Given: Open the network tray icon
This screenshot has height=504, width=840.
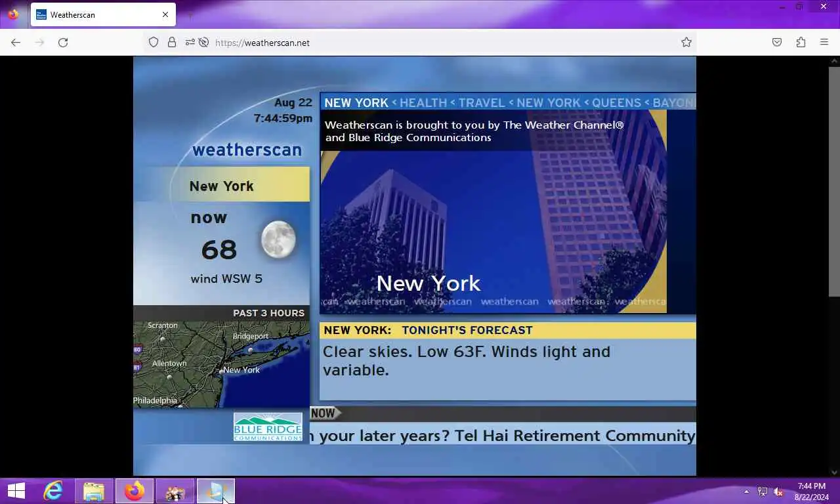Looking at the screenshot, I should [763, 492].
